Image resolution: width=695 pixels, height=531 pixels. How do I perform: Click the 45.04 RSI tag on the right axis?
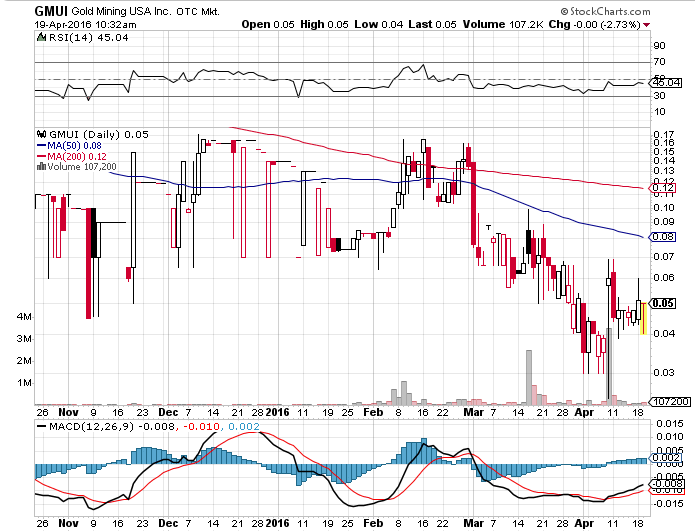(x=666, y=82)
